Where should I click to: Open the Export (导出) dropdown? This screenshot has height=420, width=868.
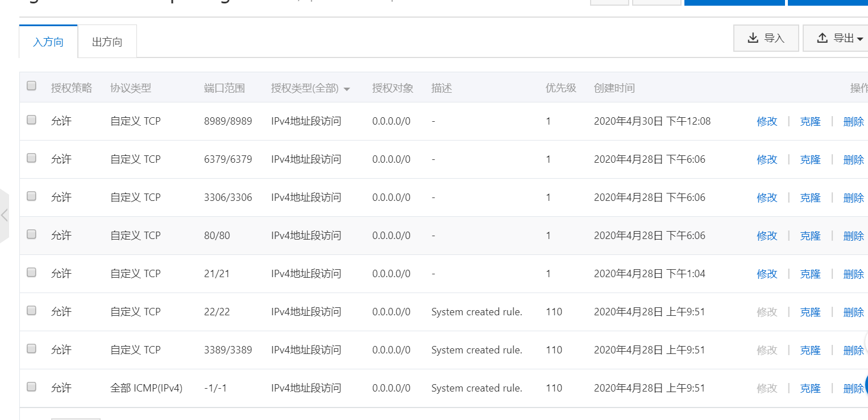tap(835, 38)
